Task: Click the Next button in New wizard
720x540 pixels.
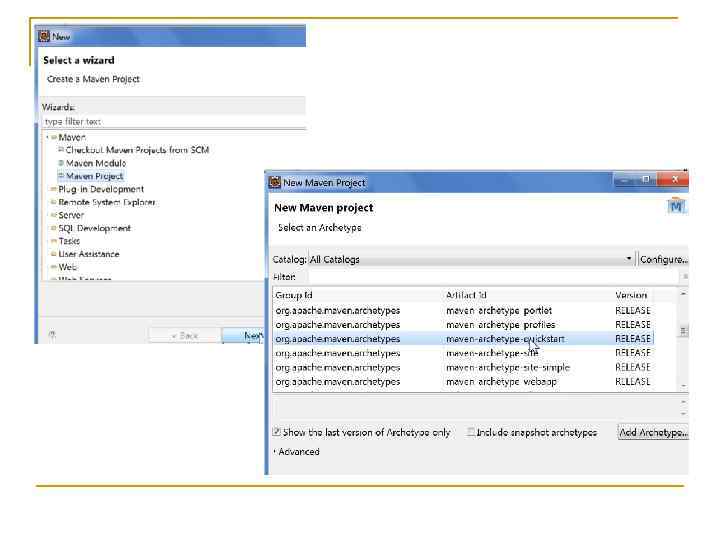Action: (x=243, y=336)
